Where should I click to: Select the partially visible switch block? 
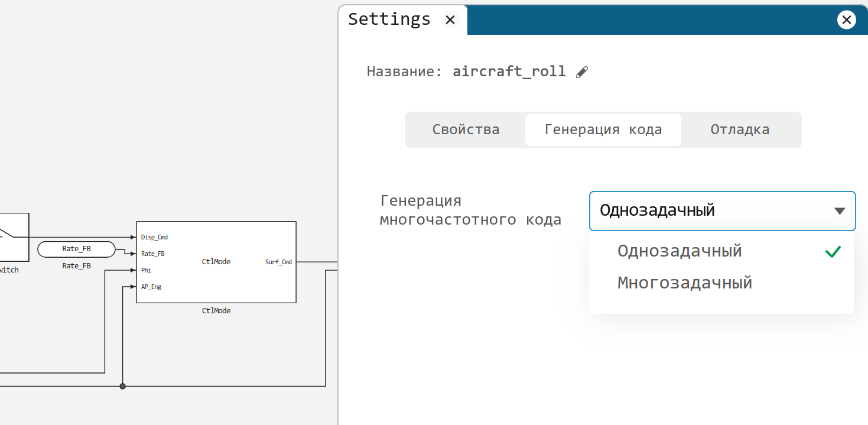tap(14, 237)
